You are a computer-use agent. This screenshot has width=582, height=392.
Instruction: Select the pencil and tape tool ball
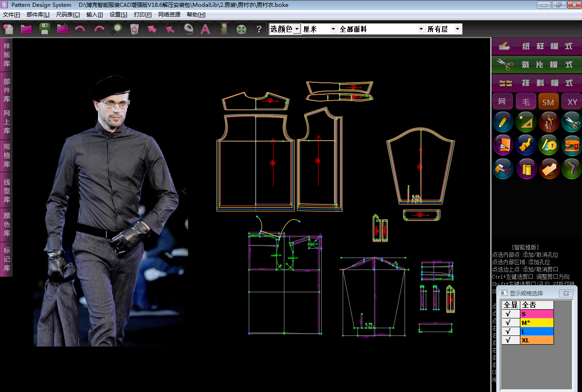coord(549,145)
